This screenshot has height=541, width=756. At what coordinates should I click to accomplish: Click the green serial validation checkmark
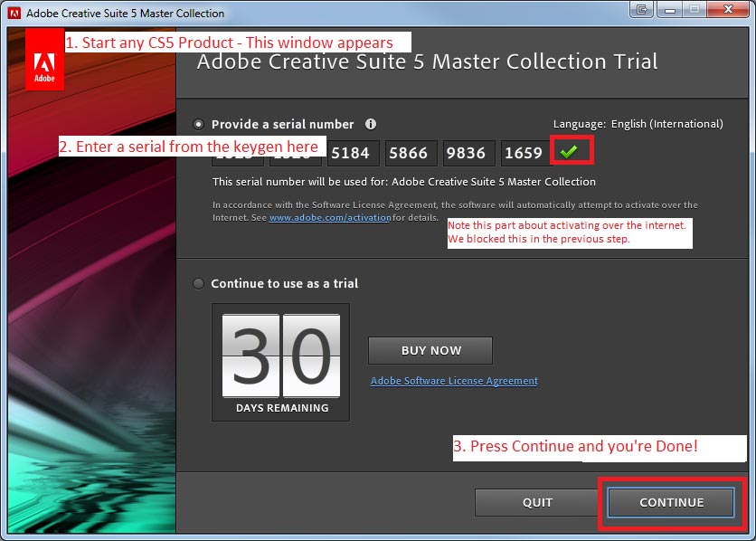pos(569,151)
